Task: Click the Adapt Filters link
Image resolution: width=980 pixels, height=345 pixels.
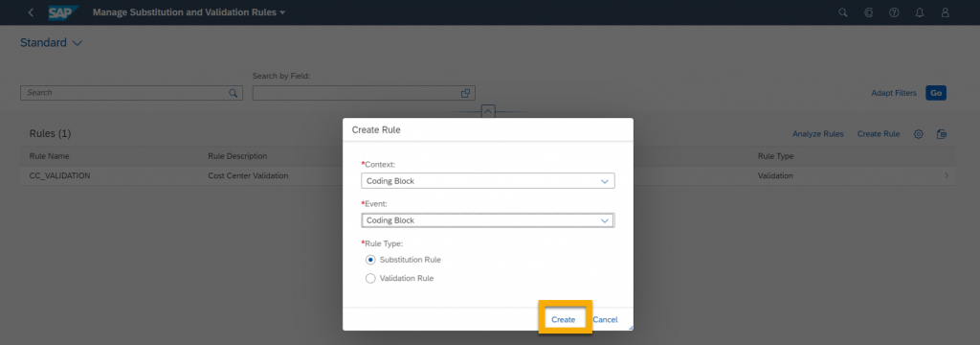Action: (x=894, y=93)
